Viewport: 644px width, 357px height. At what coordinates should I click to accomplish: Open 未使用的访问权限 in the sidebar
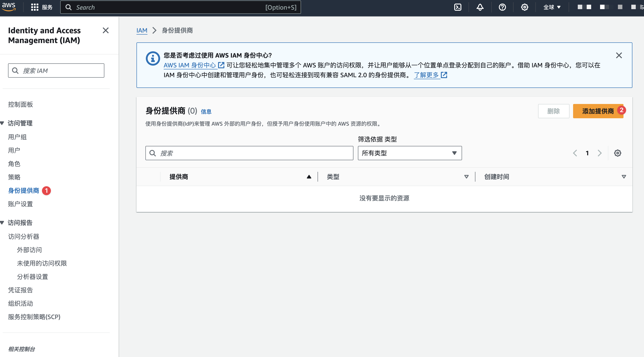(42, 263)
